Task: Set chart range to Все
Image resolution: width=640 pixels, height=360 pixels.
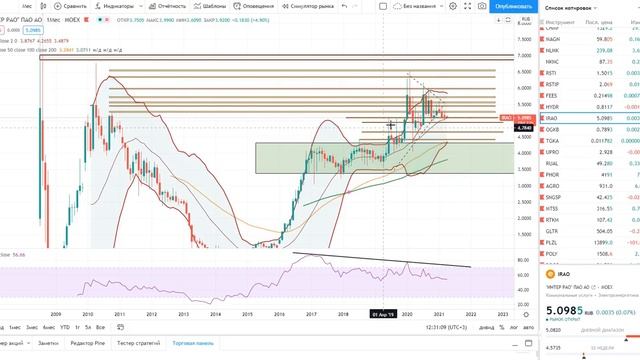Action: point(100,327)
